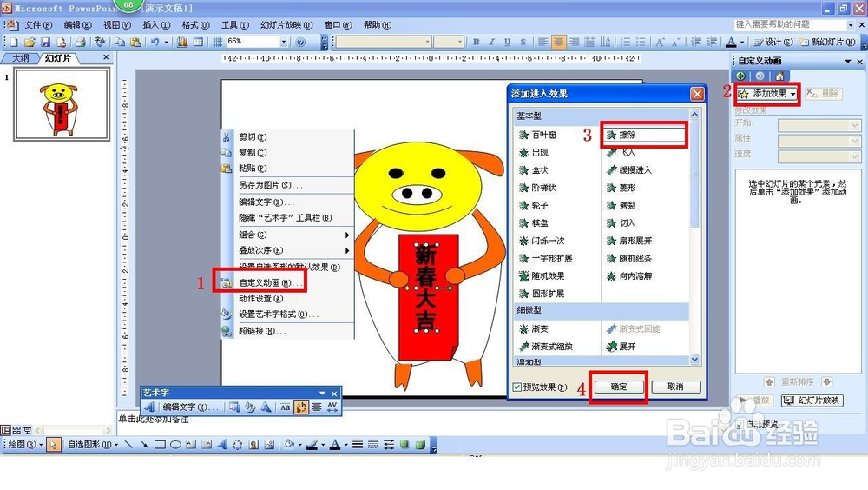The height and width of the screenshot is (490, 868).
Task: Toggle Underline formatting
Action: click(x=507, y=42)
